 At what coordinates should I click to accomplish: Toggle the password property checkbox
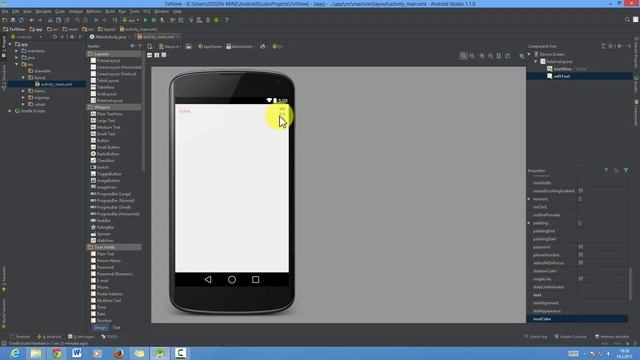(581, 247)
